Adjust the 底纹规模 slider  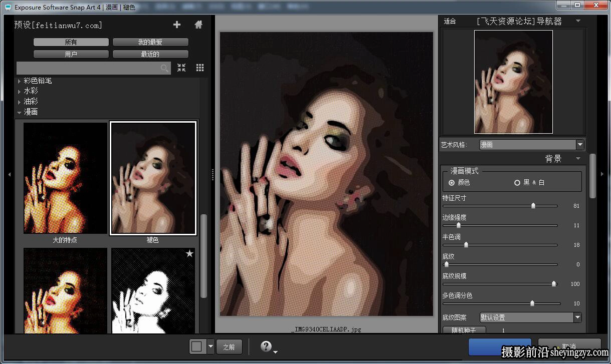(x=554, y=284)
